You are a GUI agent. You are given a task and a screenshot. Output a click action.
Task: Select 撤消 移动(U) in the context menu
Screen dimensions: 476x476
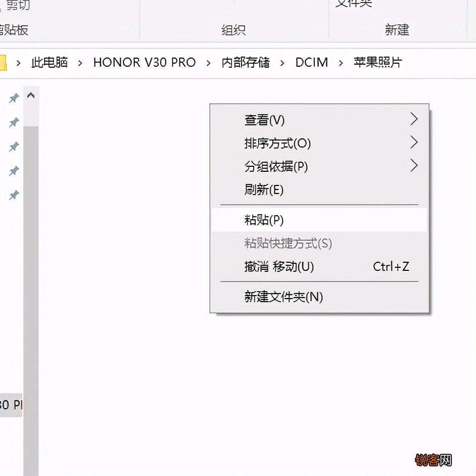pos(319,266)
